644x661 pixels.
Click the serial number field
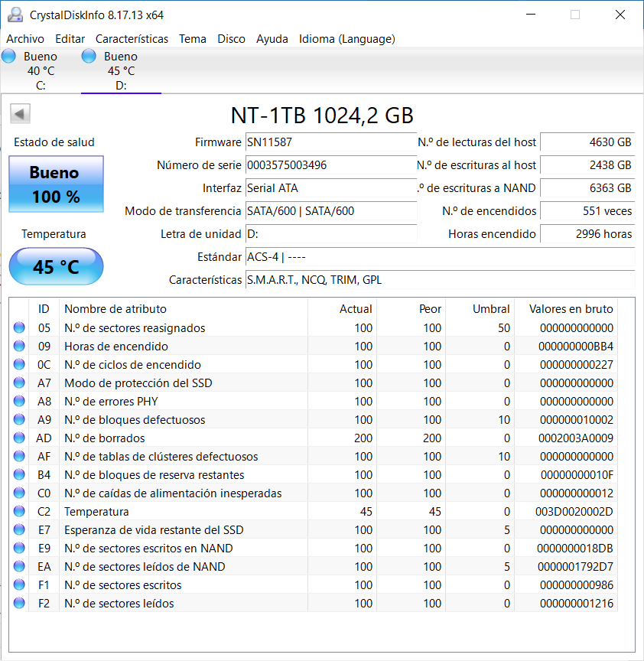(x=330, y=165)
